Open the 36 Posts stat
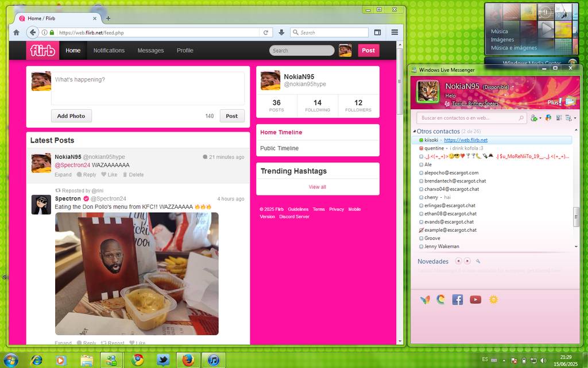The height and width of the screenshot is (368, 588). (x=276, y=106)
